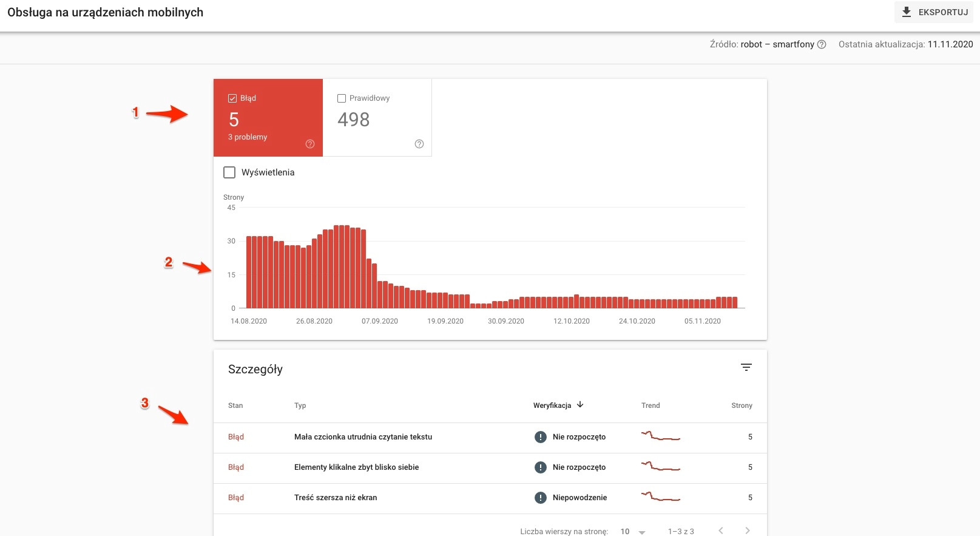Enable the Wyświetlenia checkbox

tap(229, 172)
